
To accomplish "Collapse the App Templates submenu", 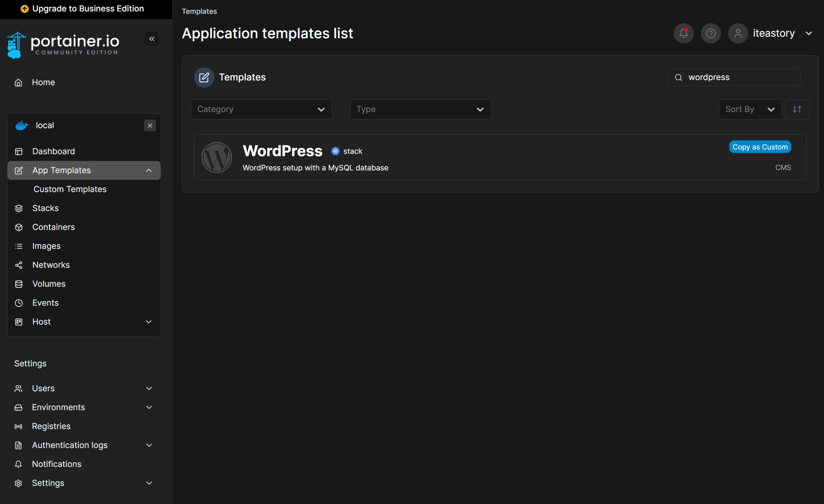I will click(x=149, y=170).
